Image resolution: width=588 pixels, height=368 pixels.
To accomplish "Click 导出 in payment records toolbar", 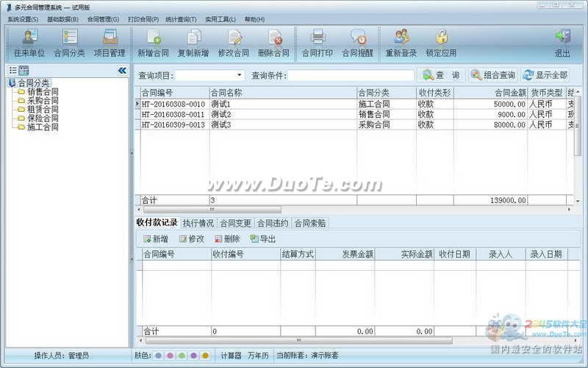I will (x=263, y=238).
